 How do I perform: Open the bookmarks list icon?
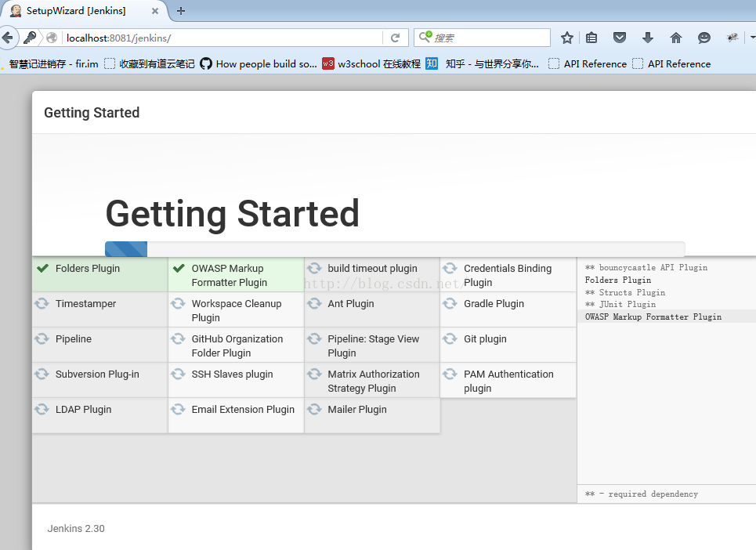(x=591, y=38)
